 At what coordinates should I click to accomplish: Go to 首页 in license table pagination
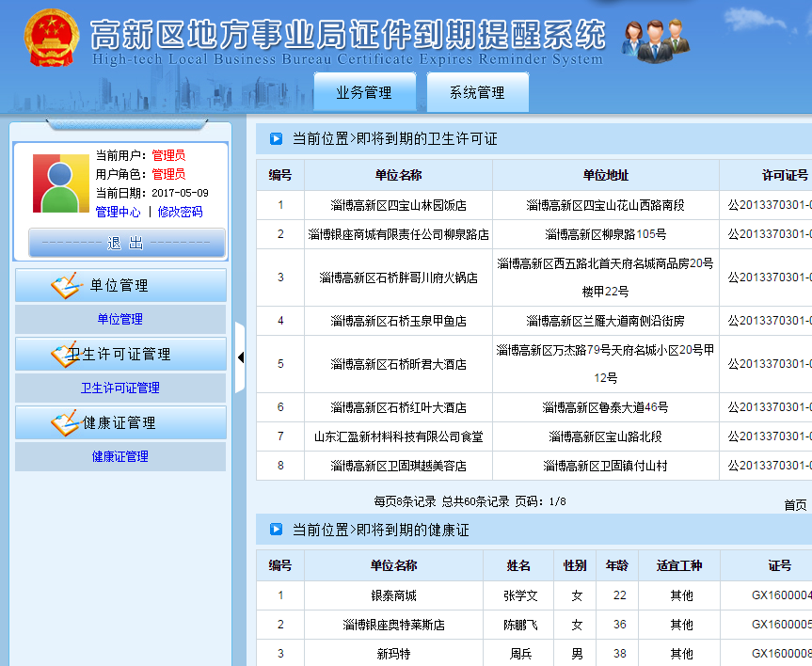795,505
